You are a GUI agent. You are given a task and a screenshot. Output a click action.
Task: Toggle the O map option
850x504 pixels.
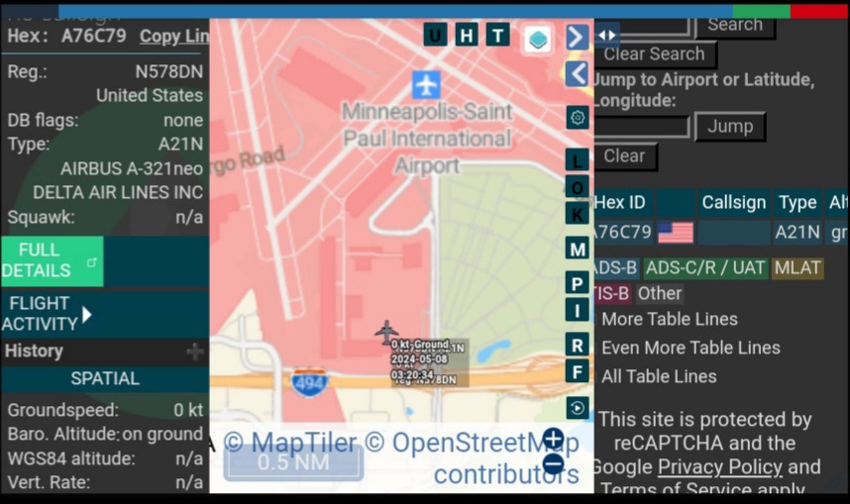(x=578, y=187)
